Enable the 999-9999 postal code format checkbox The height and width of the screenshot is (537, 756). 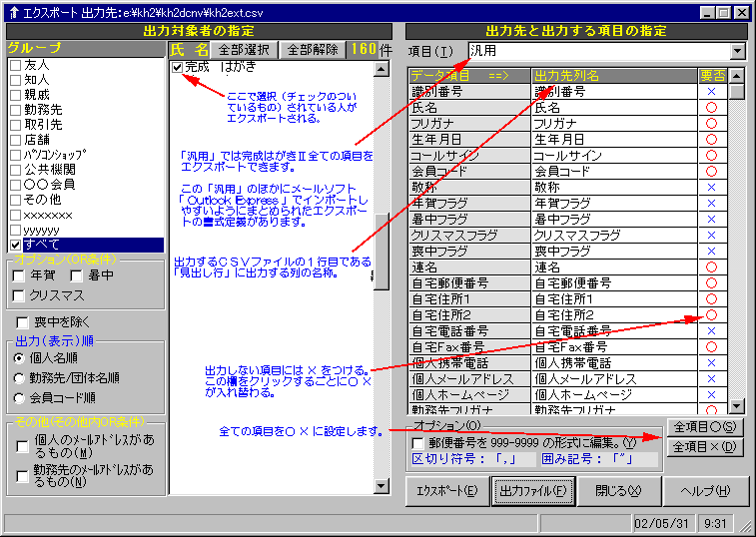click(x=417, y=443)
